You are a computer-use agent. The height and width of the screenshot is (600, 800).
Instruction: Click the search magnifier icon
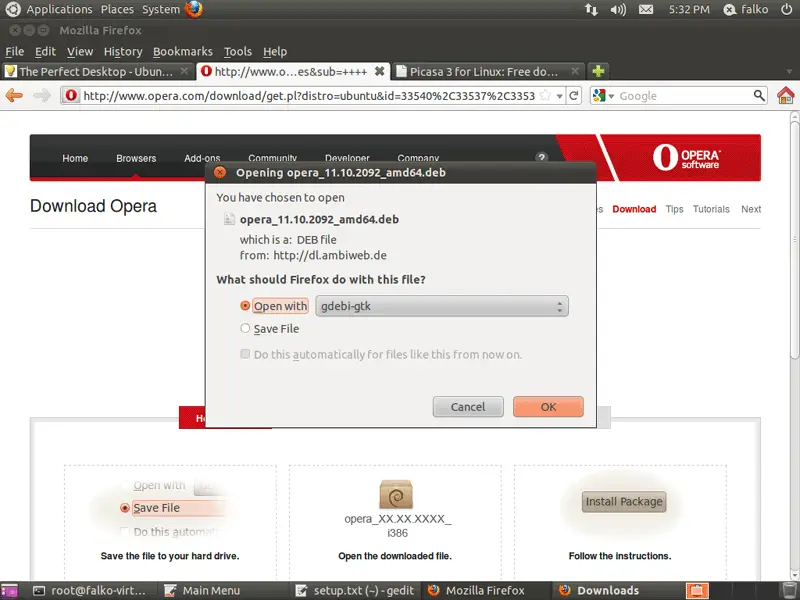[758, 96]
